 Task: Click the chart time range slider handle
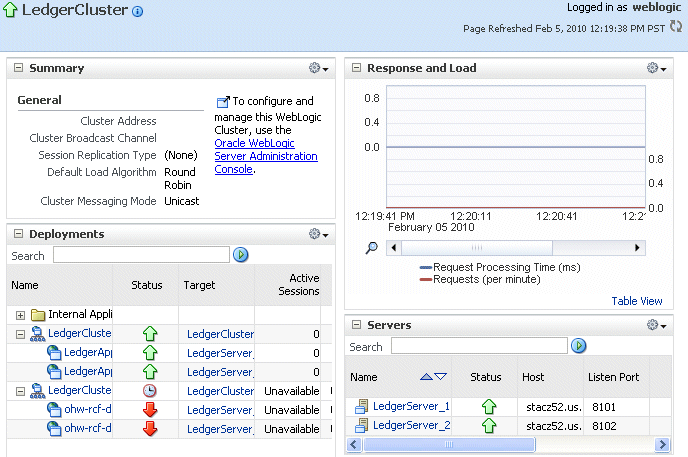pyautogui.click(x=477, y=248)
